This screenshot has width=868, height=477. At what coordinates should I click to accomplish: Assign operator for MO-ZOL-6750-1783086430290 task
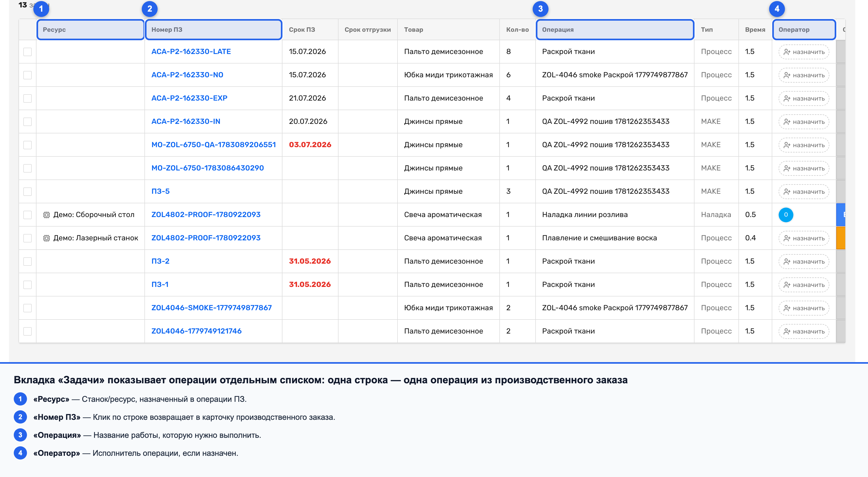[804, 168]
